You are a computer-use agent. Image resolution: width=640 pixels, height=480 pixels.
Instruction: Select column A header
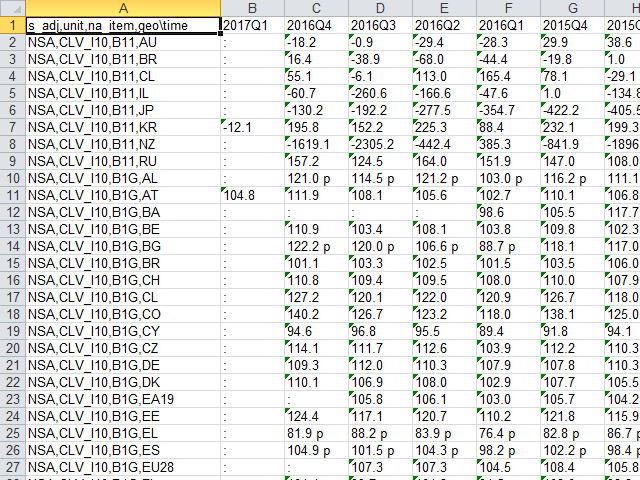pyautogui.click(x=122, y=7)
